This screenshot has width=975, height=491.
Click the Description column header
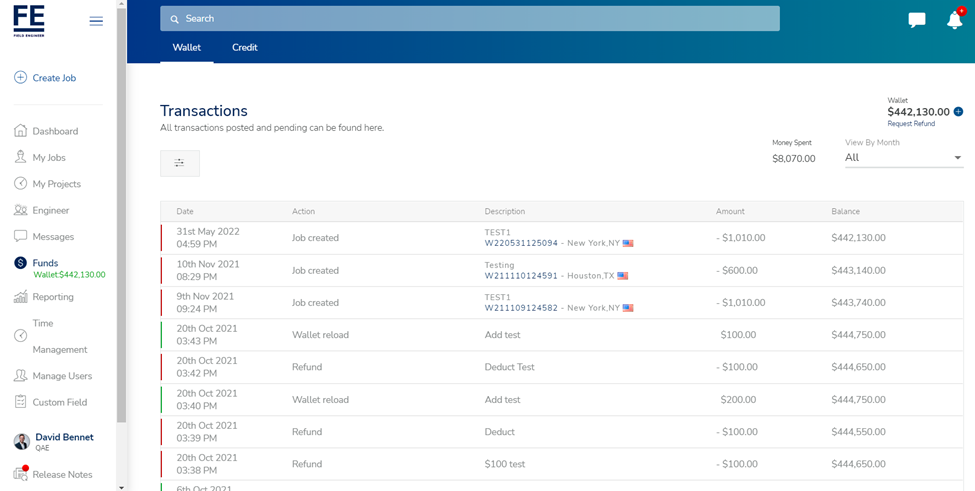click(x=505, y=211)
